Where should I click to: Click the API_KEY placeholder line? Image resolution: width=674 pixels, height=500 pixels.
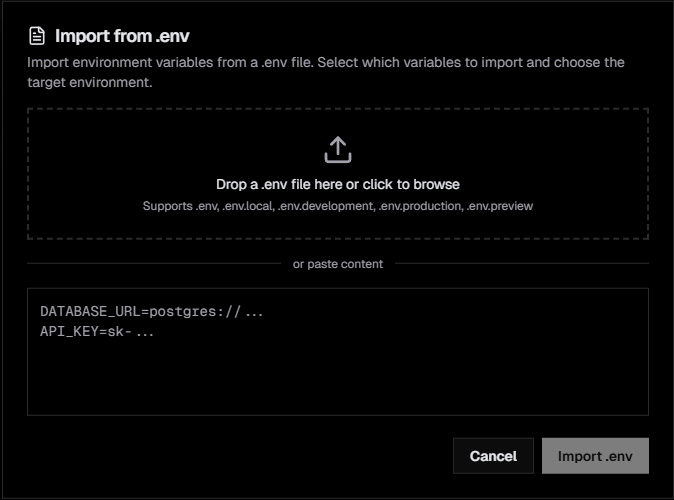point(97,331)
